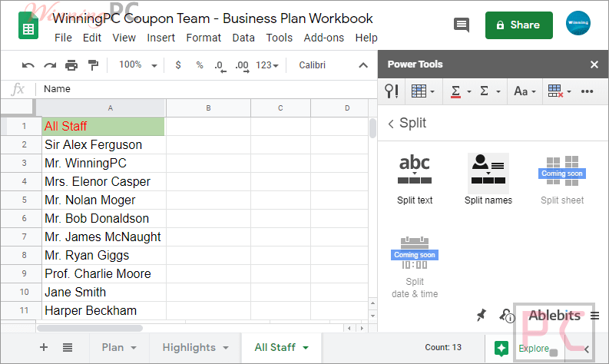This screenshot has height=364, width=609.
Task: Open the comments history icon
Action: click(x=462, y=25)
